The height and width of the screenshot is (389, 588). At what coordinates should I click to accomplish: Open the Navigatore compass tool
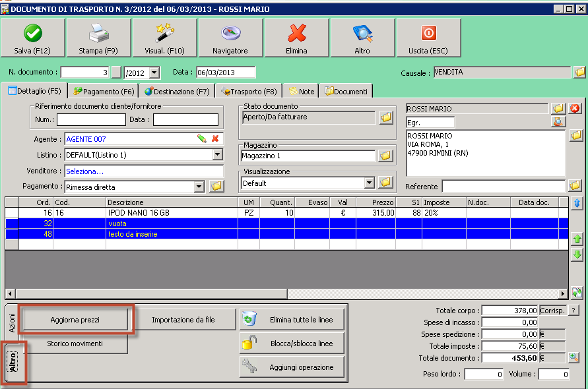(230, 38)
